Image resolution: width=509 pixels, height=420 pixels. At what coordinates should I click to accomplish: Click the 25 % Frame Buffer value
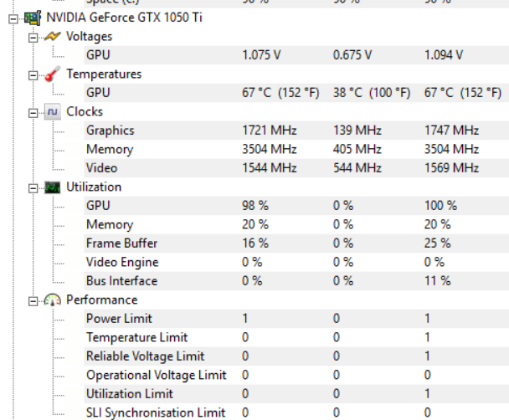point(437,243)
